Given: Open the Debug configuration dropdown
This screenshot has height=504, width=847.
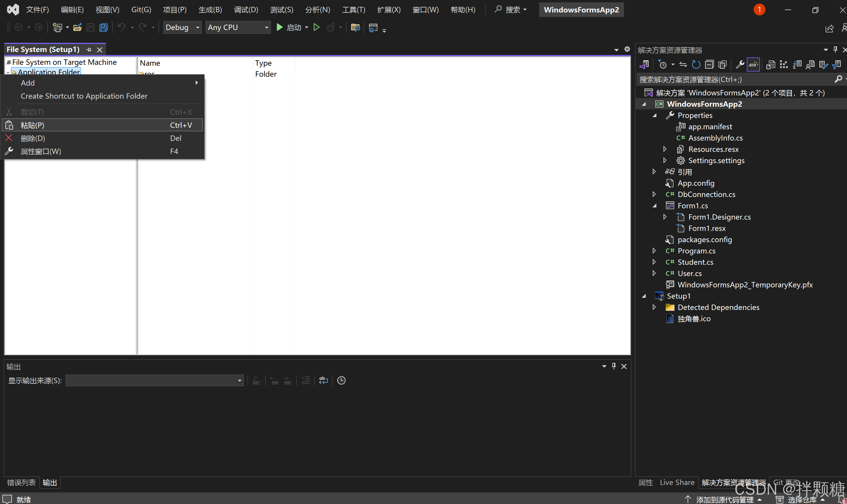Looking at the screenshot, I should (x=197, y=27).
